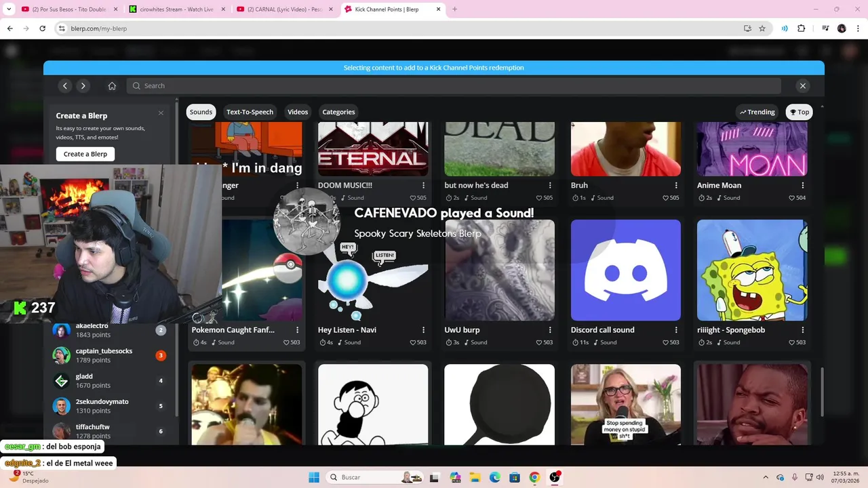The height and width of the screenshot is (488, 868).
Task: Select the frying pan sound thumbnail
Action: click(x=500, y=405)
